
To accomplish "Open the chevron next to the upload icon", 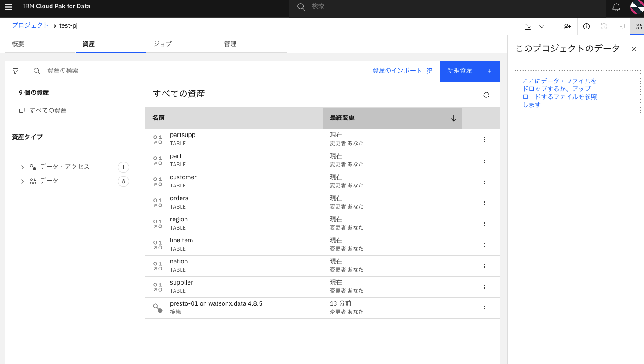I will point(542,26).
